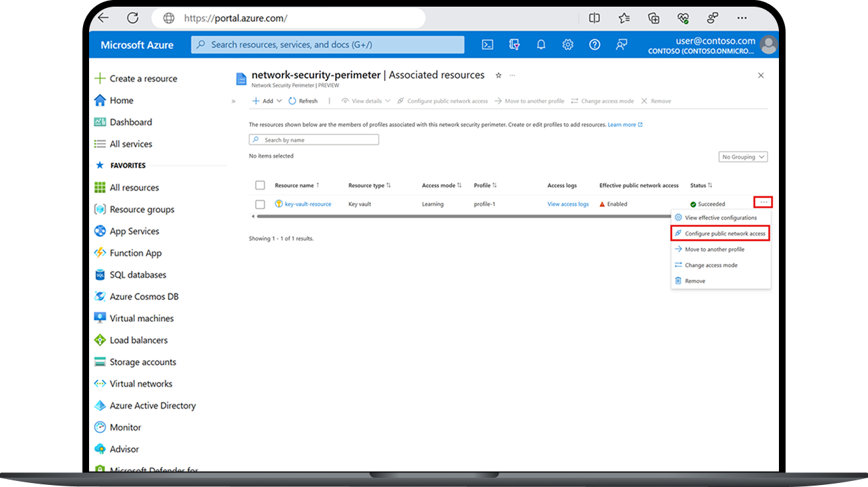Image resolution: width=868 pixels, height=487 pixels.
Task: Open the browser essentials heart icon
Action: [x=683, y=18]
